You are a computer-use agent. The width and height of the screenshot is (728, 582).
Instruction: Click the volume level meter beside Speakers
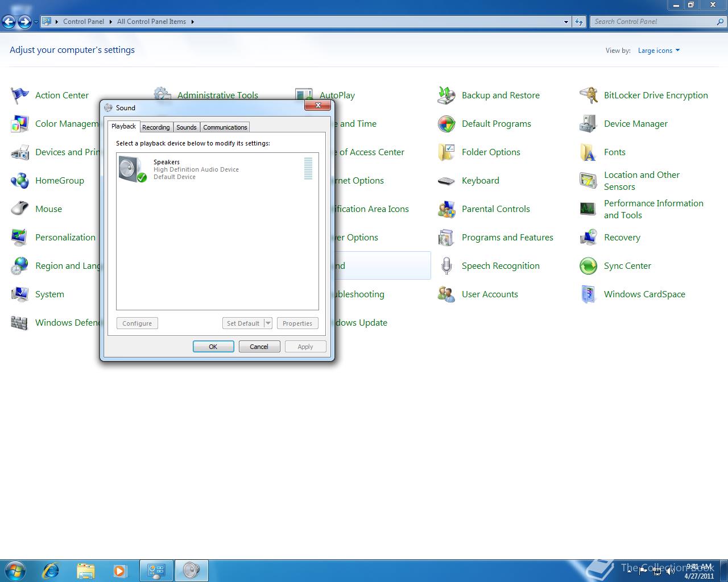308,169
